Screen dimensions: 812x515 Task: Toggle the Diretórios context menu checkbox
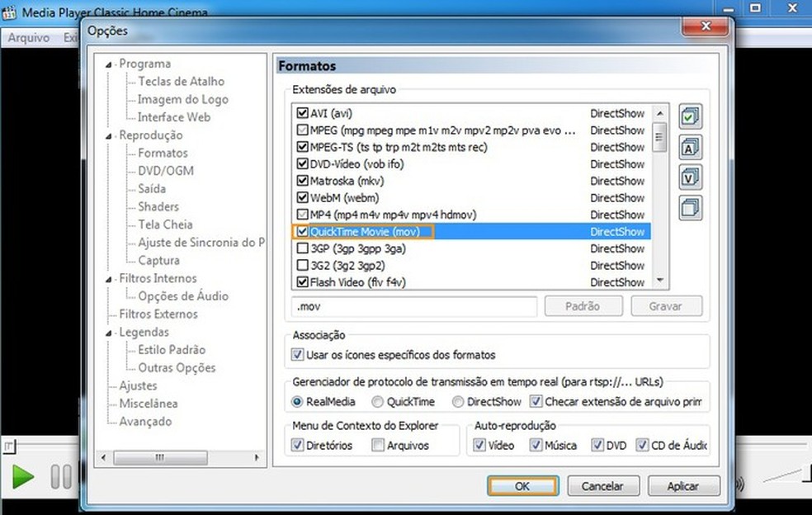coord(297,445)
